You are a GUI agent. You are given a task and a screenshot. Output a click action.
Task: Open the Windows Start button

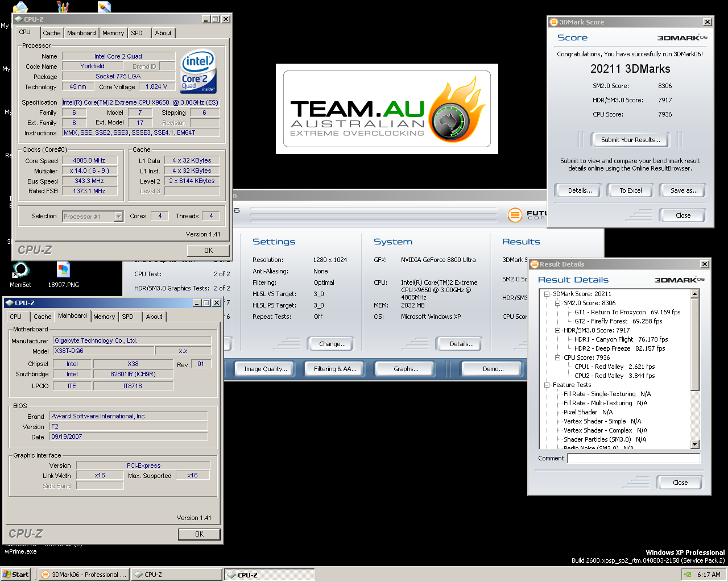[x=15, y=575]
